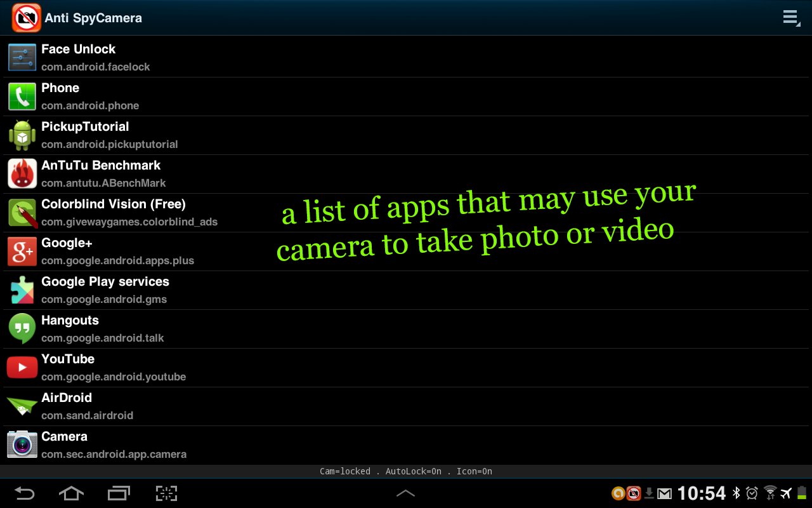Tap the YouTube play icon

[22, 368]
